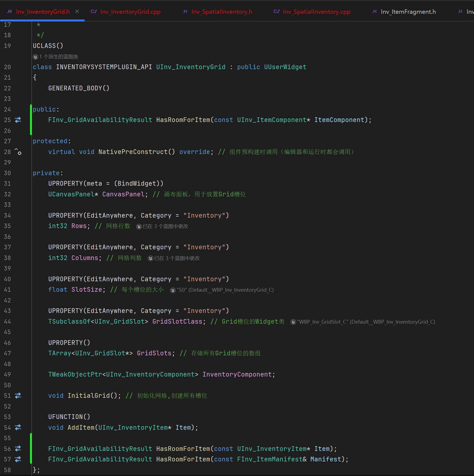Click the InventoryComponent member variable name

[x=237, y=374]
